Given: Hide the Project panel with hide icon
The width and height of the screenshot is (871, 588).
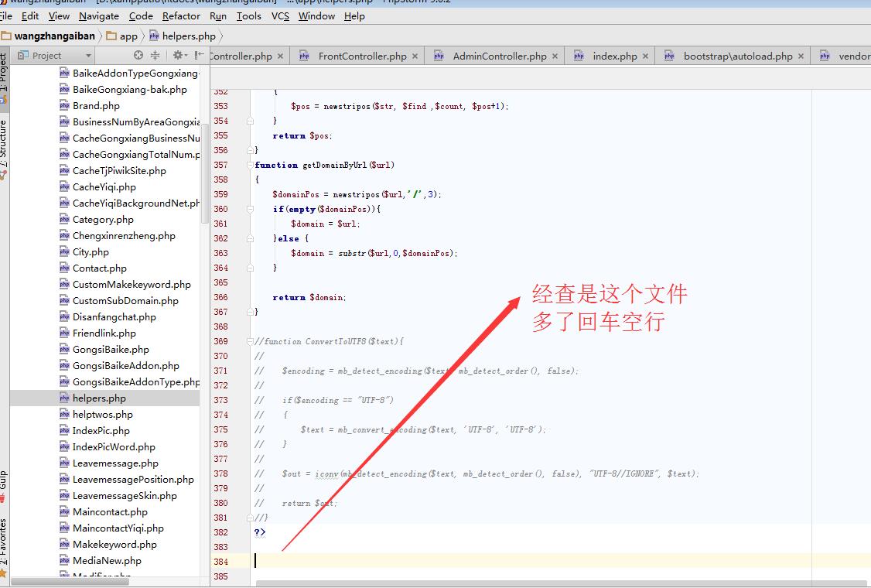Looking at the screenshot, I should coord(199,55).
